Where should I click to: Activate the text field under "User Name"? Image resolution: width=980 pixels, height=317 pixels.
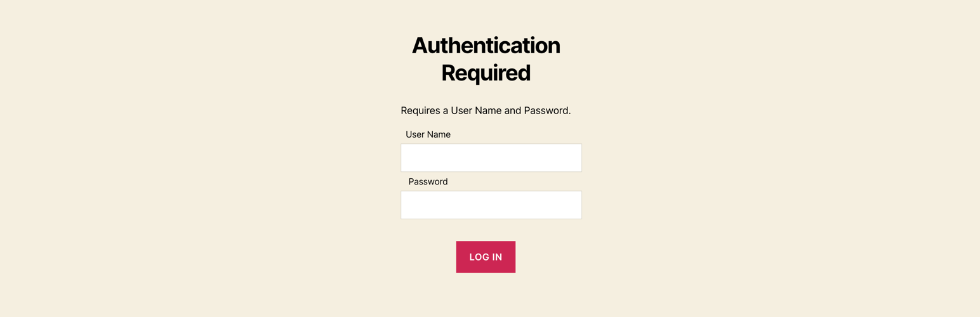coord(491,158)
